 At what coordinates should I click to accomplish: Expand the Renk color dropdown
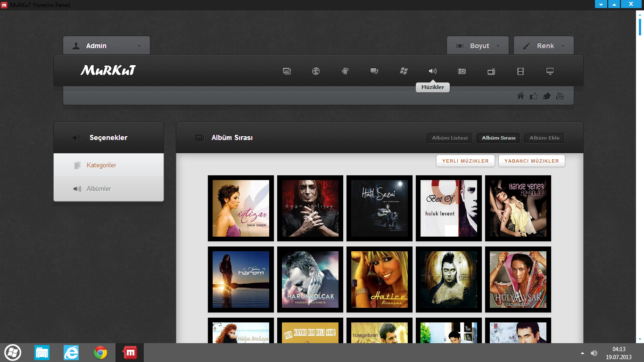544,46
